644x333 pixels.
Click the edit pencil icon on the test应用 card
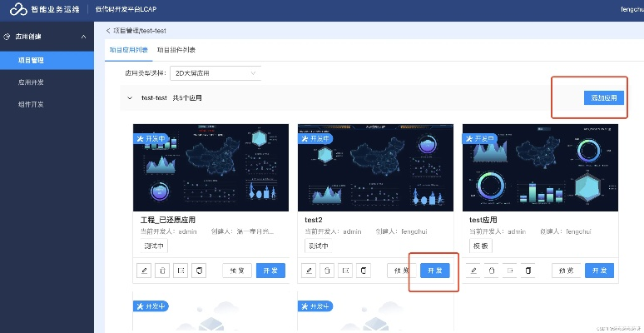[473, 271]
